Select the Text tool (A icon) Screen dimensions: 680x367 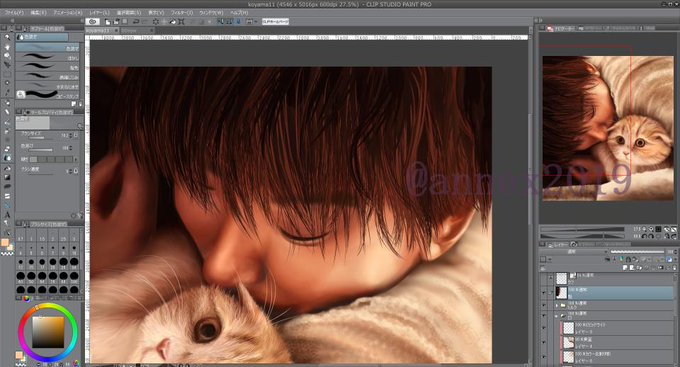click(7, 215)
